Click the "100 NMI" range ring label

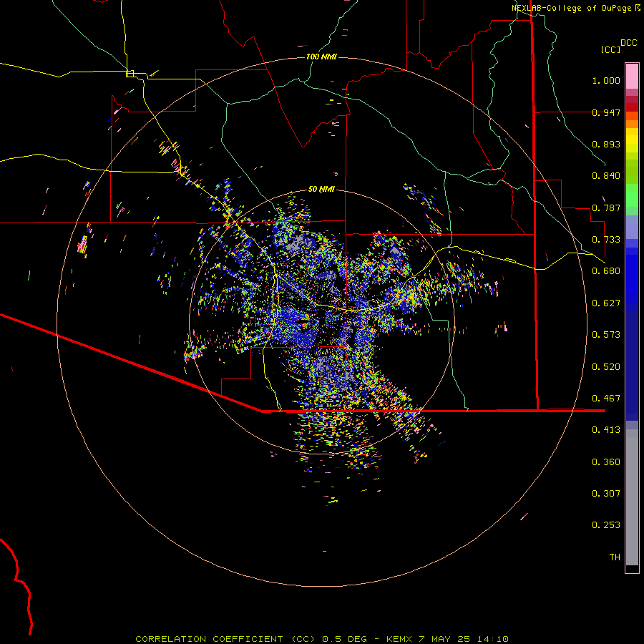pos(321,57)
